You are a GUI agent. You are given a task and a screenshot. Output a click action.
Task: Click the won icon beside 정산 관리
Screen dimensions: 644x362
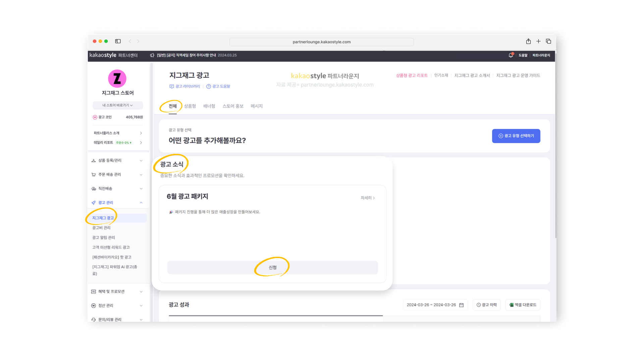point(94,306)
